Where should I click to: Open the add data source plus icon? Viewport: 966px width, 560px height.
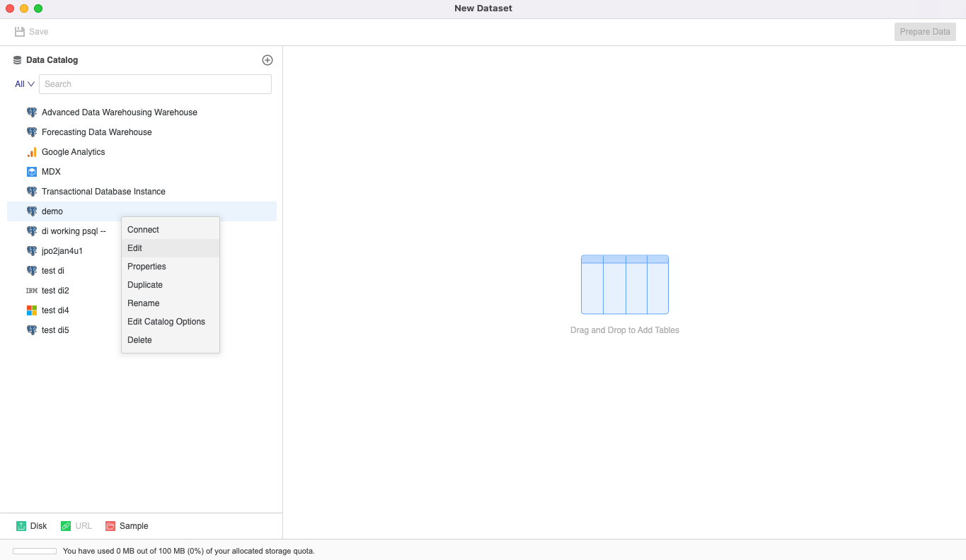(268, 59)
